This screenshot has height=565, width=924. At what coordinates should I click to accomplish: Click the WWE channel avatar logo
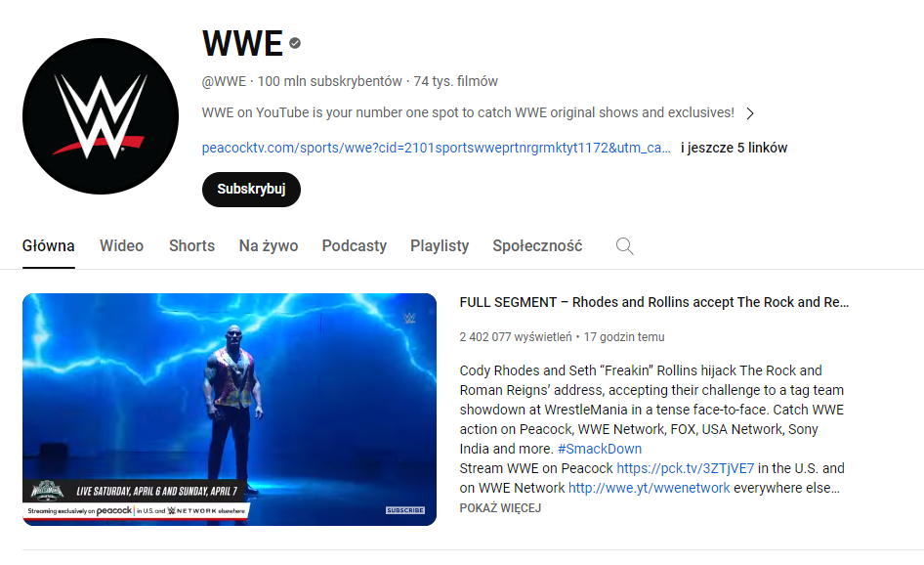[101, 116]
